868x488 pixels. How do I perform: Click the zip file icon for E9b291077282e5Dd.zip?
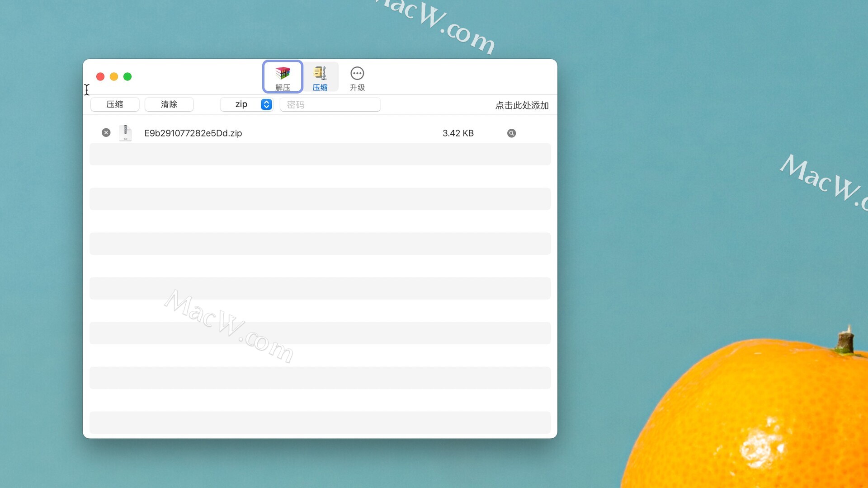[x=125, y=133]
